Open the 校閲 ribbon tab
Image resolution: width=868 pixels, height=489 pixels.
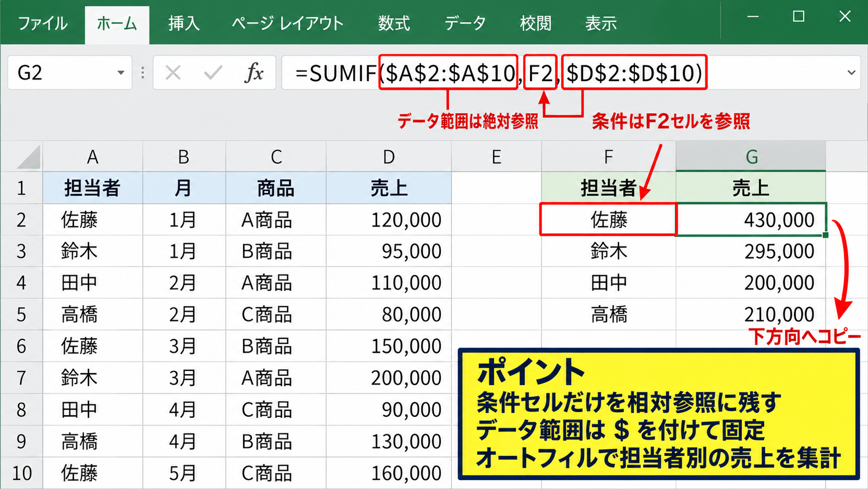point(536,23)
